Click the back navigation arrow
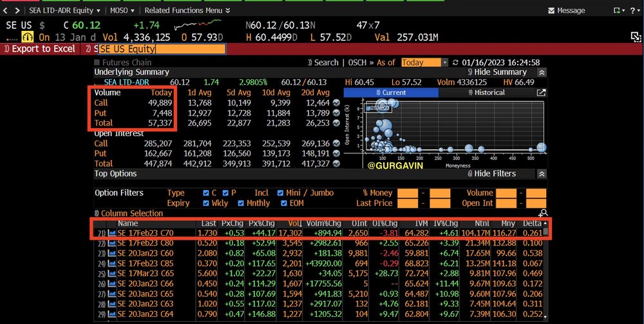This screenshot has height=324, width=644. coord(6,10)
